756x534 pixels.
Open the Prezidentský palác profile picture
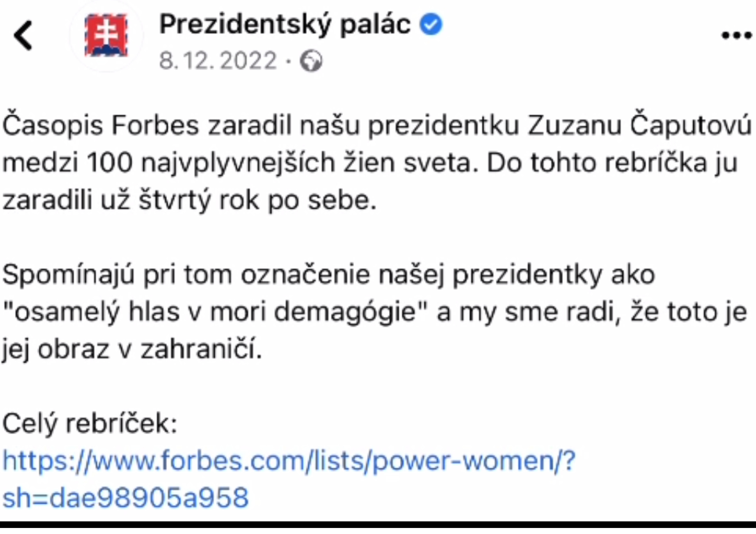(x=106, y=36)
